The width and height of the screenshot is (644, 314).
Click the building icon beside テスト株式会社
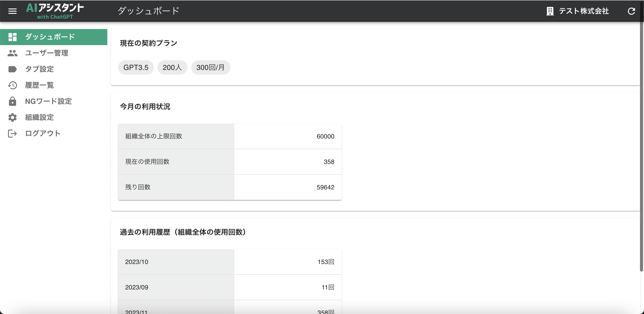click(x=550, y=11)
